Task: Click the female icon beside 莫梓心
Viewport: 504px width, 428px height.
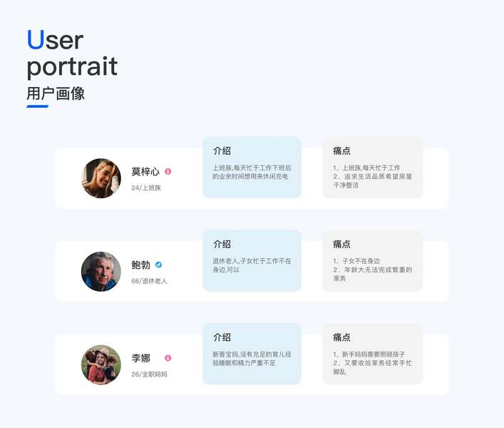Action: (x=168, y=172)
